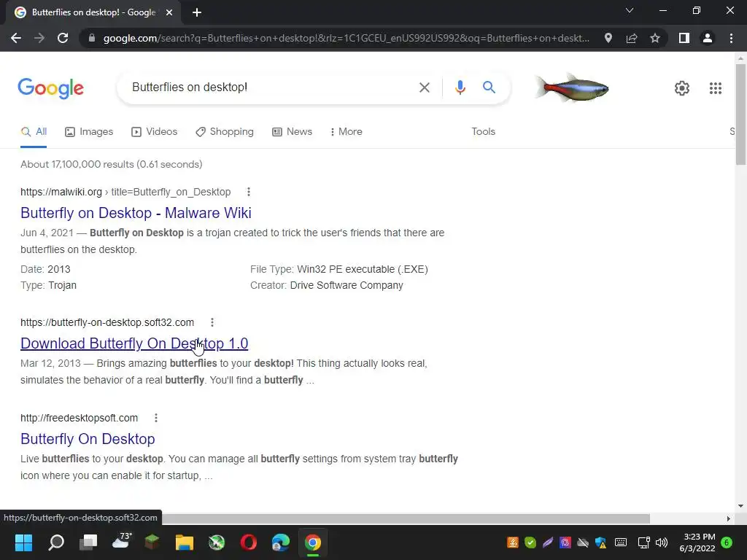Open Task View on the taskbar
This screenshot has height=560, width=747.
pos(88,542)
